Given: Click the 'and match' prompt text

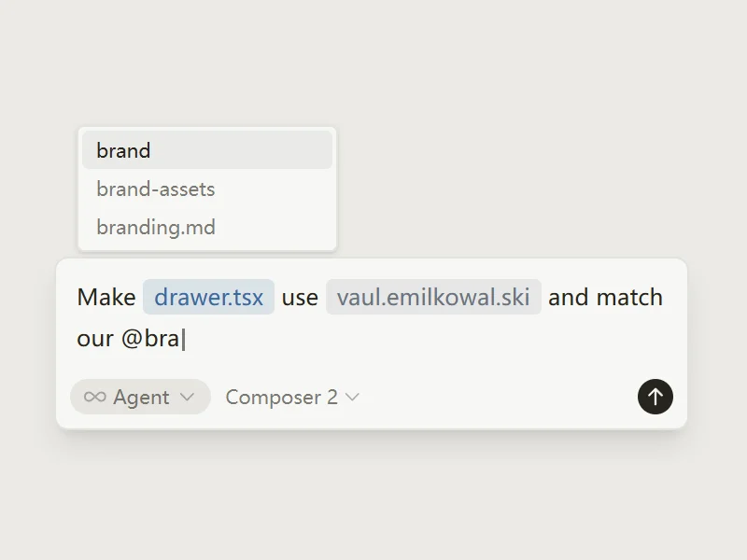Looking at the screenshot, I should (x=605, y=297).
